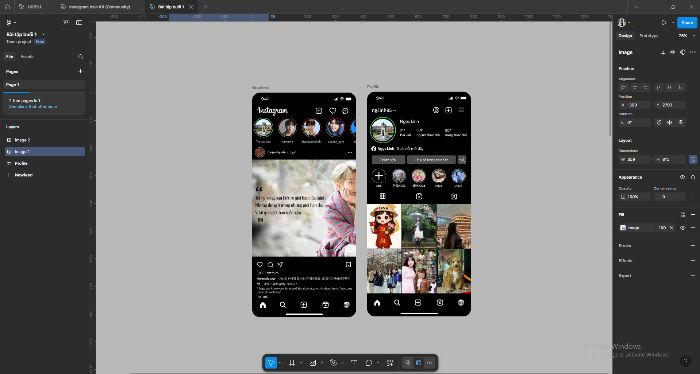This screenshot has height=374, width=700.
Task: Open the Comment tools dropdown arrow
Action: pyautogui.click(x=378, y=363)
